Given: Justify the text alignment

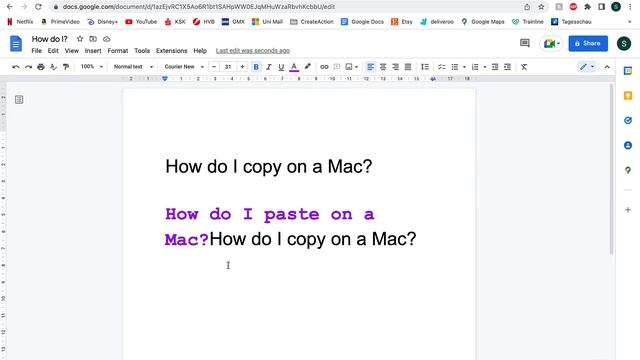Looking at the screenshot, I should tap(408, 67).
